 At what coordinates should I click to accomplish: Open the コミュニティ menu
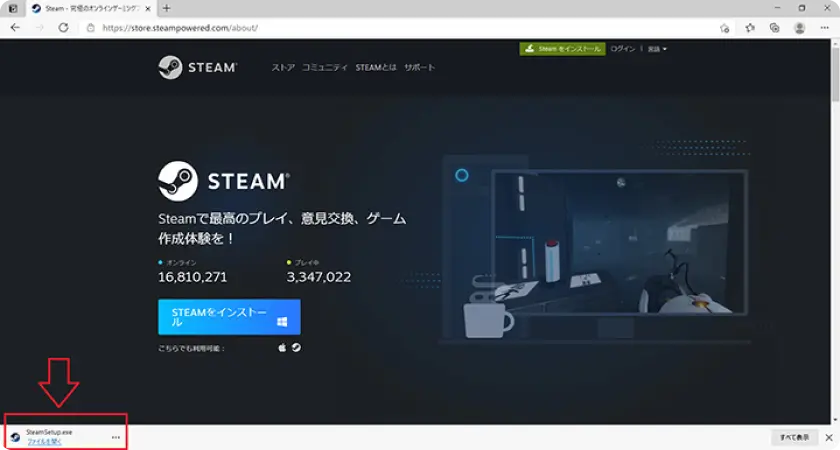(325, 68)
